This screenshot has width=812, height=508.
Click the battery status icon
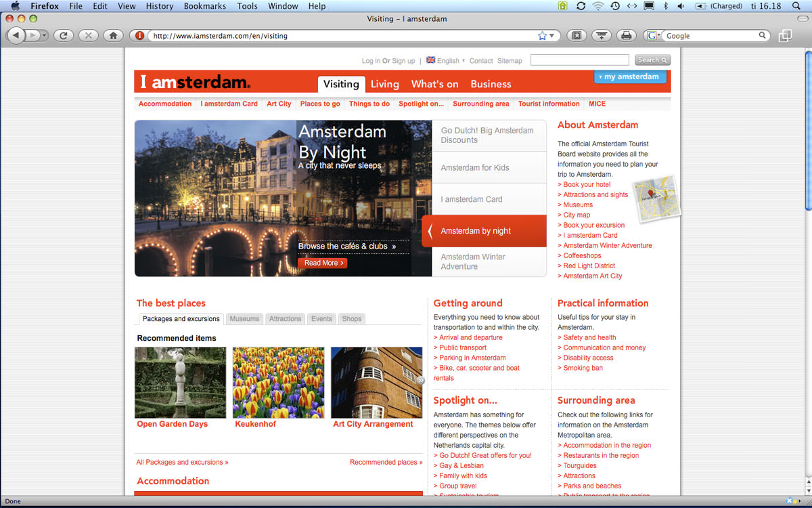[x=700, y=6]
